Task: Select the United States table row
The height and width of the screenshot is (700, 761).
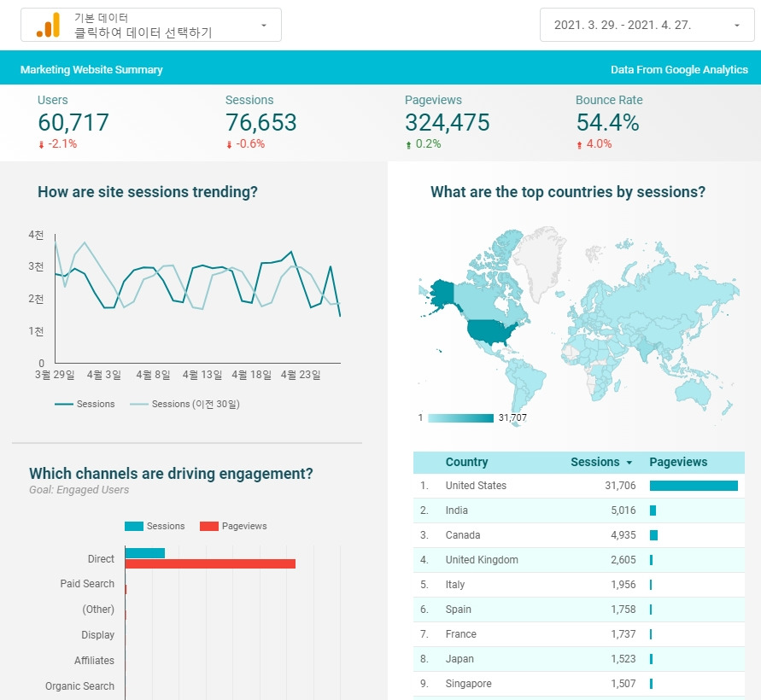Action: (578, 486)
